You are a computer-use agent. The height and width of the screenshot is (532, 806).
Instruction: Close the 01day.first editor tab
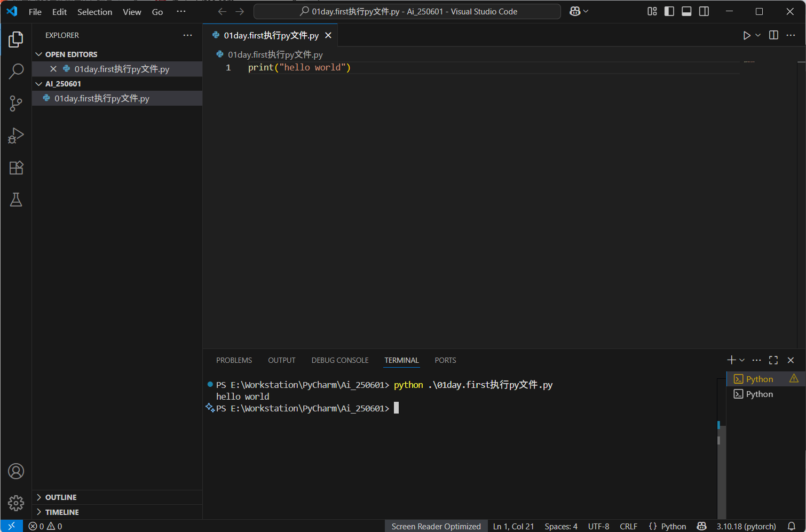click(x=328, y=35)
